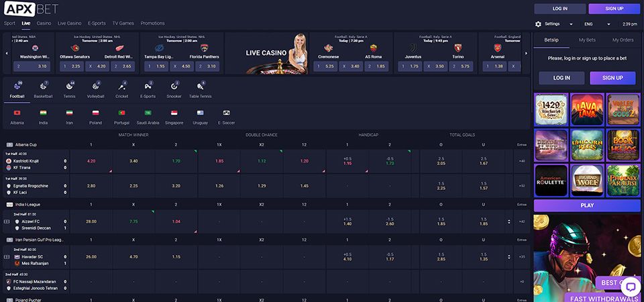
Task: Filter by Portugal flag
Action: tap(121, 113)
